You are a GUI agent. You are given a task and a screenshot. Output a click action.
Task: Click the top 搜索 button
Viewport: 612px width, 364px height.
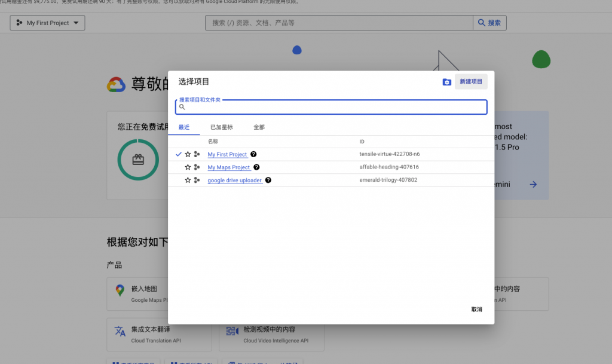[x=490, y=23]
